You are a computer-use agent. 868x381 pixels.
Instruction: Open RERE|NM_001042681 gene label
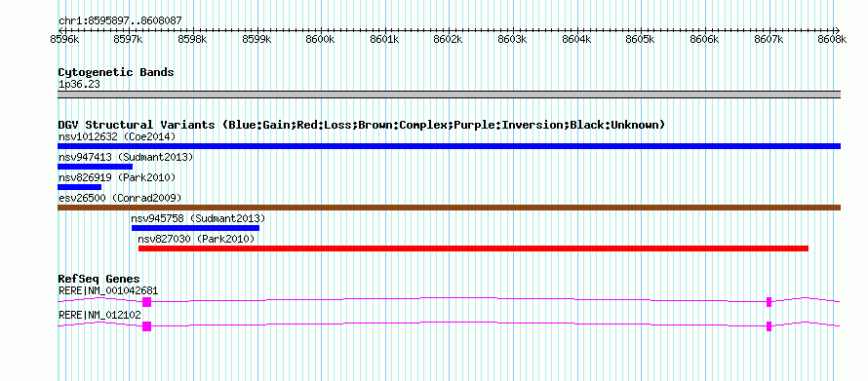pos(108,290)
